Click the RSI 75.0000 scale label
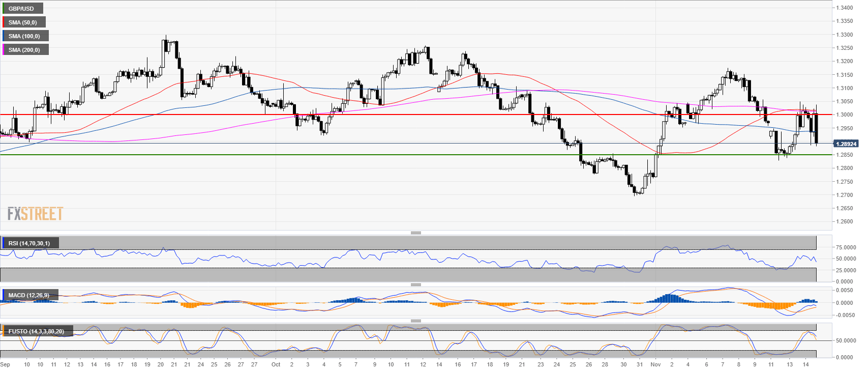 pyautogui.click(x=846, y=247)
